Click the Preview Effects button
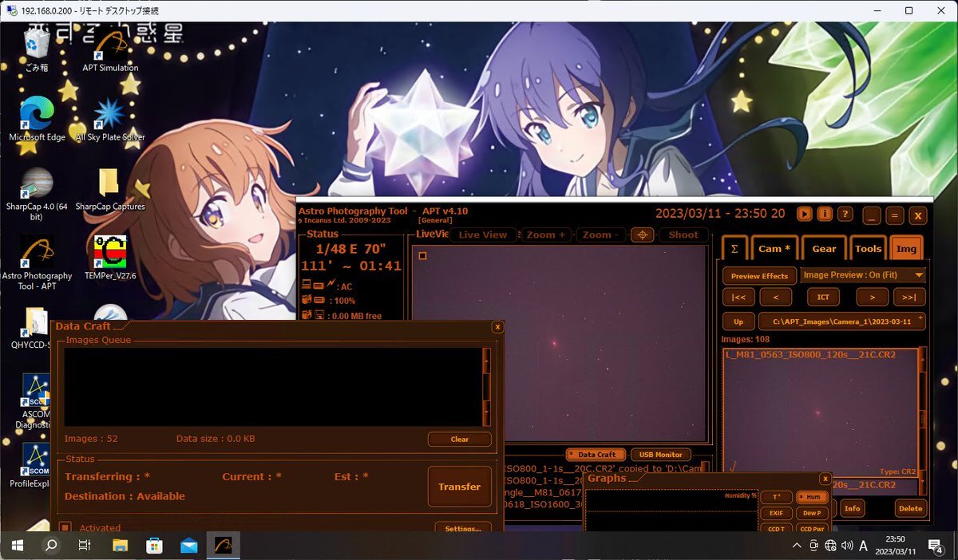Screen dimensions: 958x560 click(x=759, y=276)
